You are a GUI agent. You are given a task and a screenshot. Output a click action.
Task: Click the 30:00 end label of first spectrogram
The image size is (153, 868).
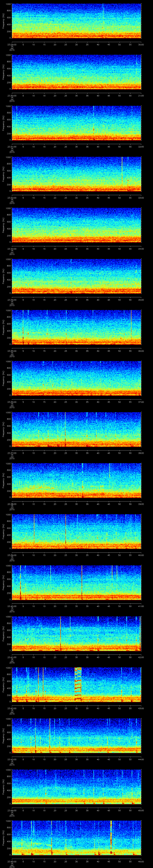click(141, 44)
